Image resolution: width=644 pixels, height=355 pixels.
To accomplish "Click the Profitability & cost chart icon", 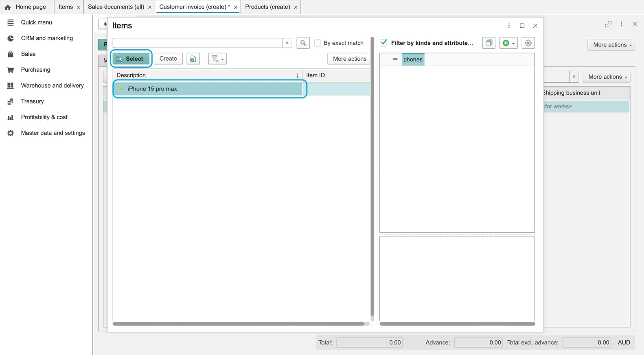I will coord(11,117).
